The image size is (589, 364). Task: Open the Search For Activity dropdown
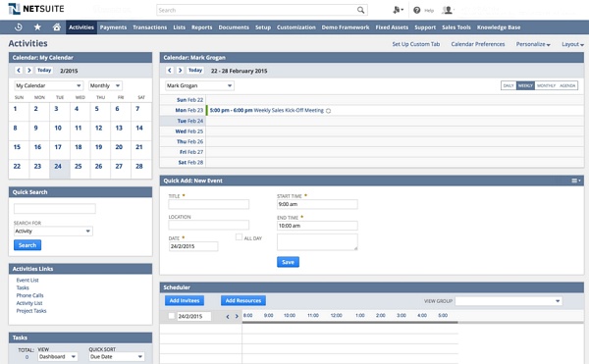coord(53,232)
